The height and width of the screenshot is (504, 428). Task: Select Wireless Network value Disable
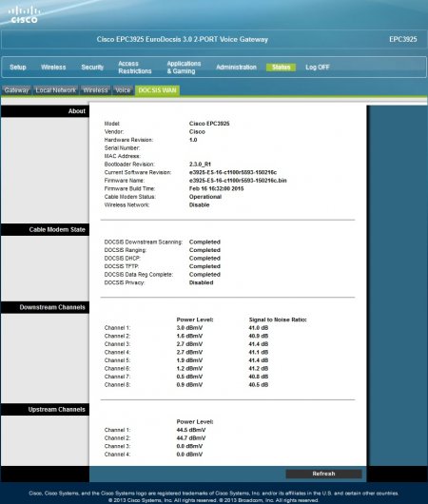pos(199,205)
